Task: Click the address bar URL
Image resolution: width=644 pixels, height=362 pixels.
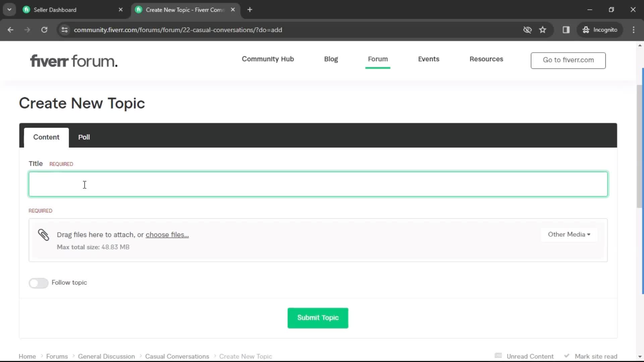Action: click(x=178, y=30)
